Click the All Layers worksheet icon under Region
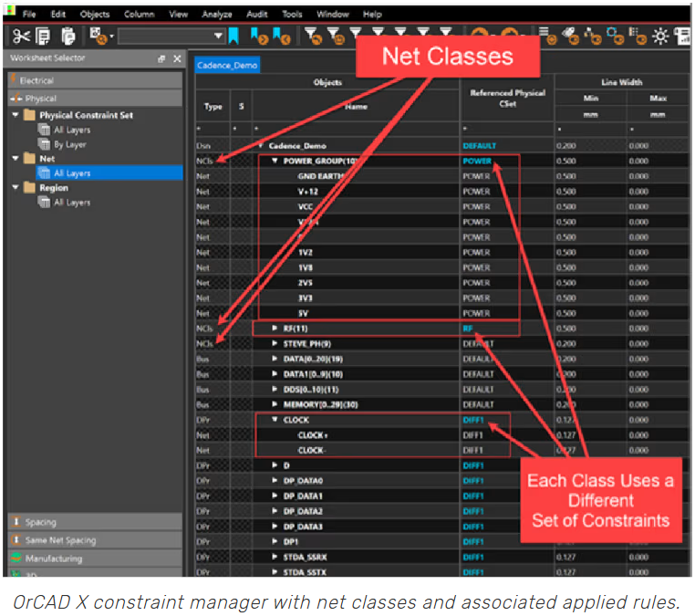The height and width of the screenshot is (616, 695). tap(44, 203)
